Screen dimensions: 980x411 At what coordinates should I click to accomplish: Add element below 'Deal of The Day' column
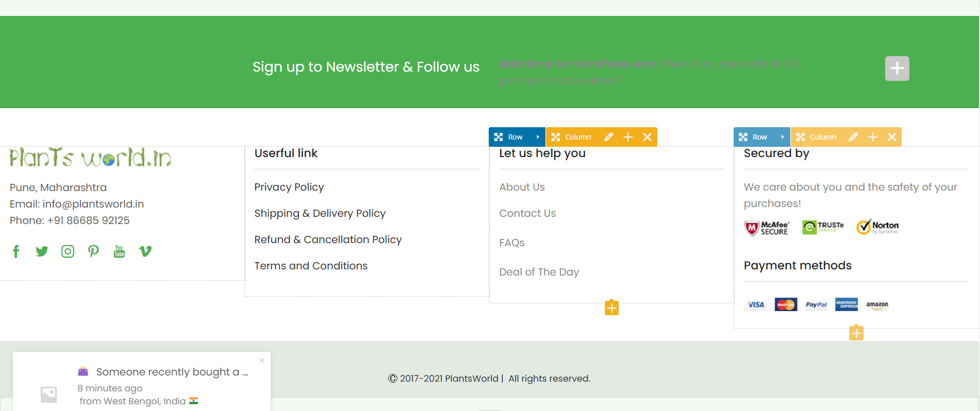click(x=611, y=307)
